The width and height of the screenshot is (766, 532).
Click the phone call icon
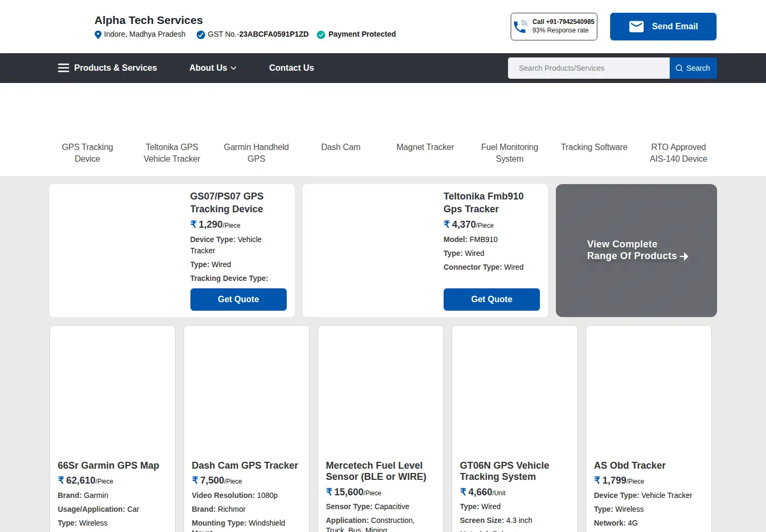click(x=520, y=27)
